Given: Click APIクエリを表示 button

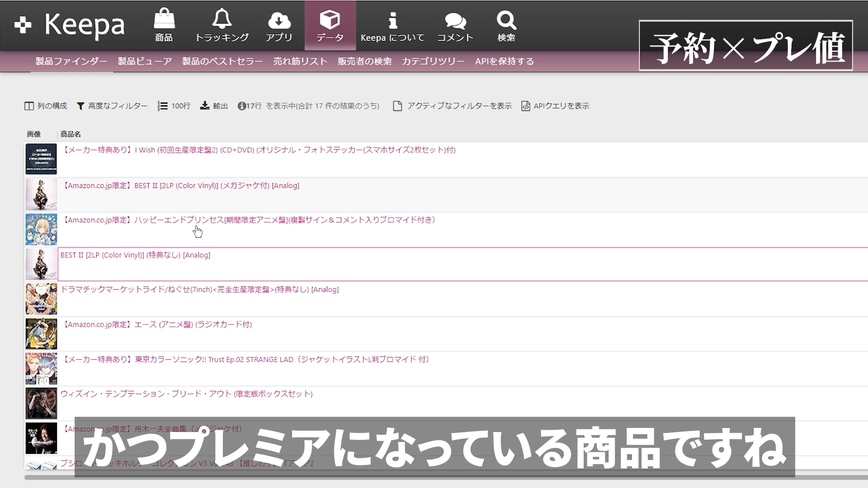Looking at the screenshot, I should [x=555, y=106].
